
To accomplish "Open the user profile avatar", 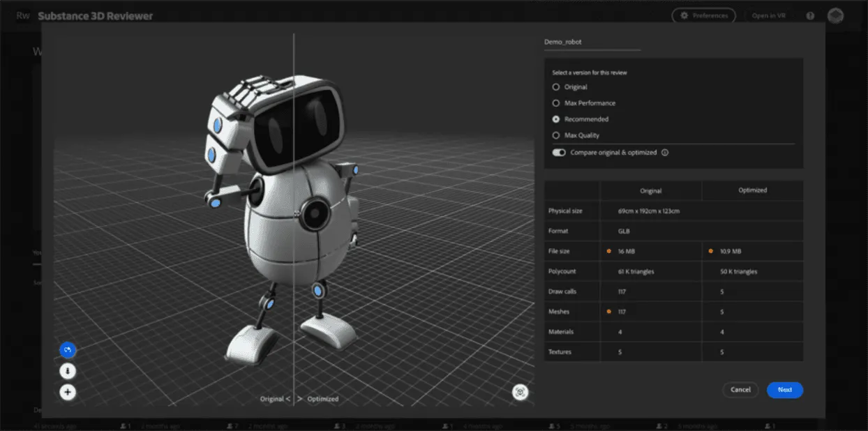I will point(835,15).
